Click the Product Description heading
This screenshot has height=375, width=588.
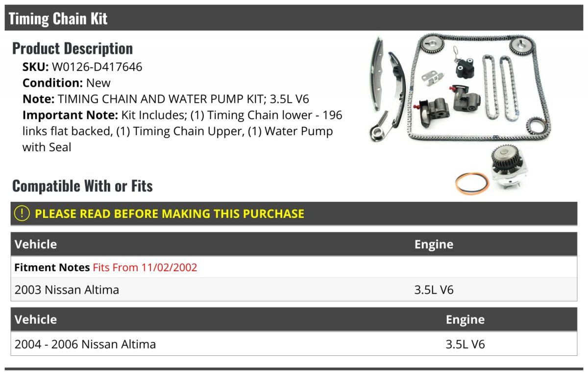click(x=73, y=48)
